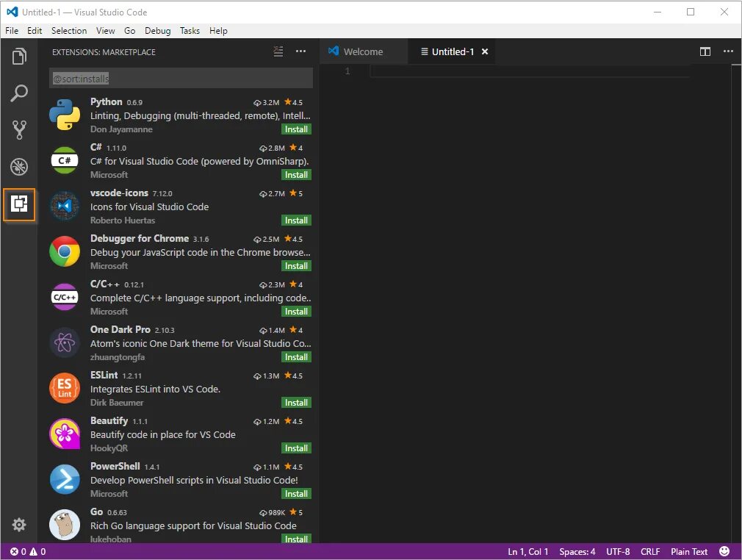The height and width of the screenshot is (560, 742).
Task: Open Python extension title
Action: pyautogui.click(x=107, y=101)
